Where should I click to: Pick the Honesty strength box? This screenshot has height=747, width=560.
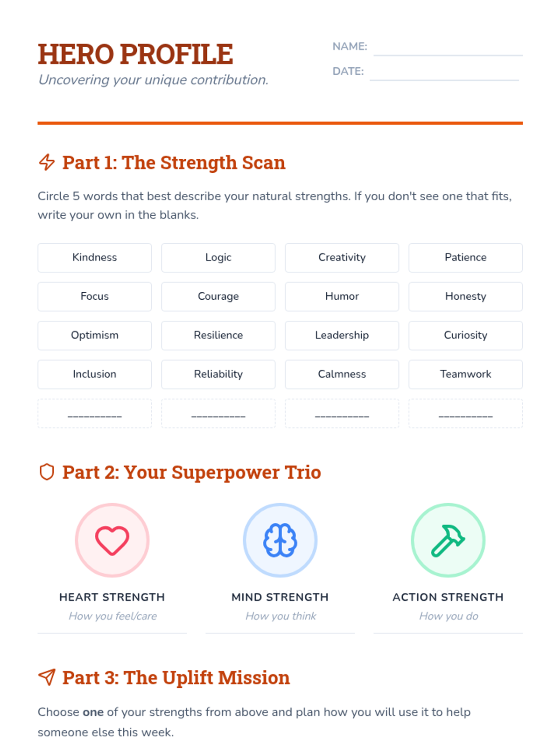[x=465, y=296]
